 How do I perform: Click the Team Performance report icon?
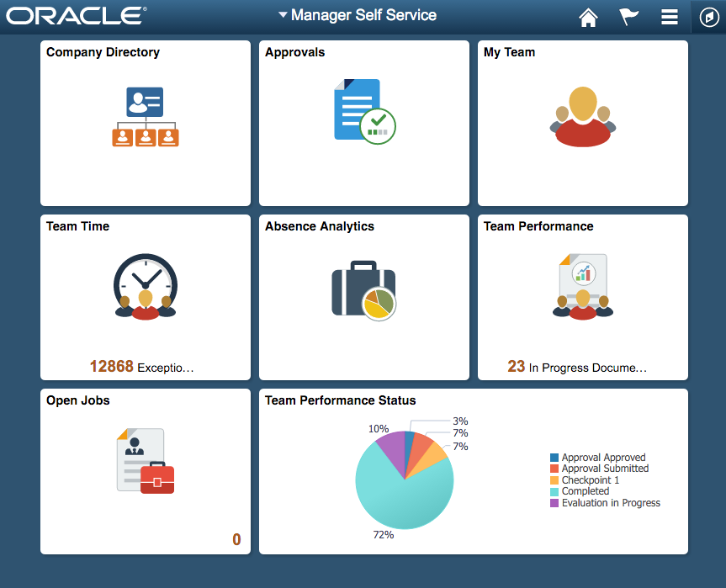[582, 287]
